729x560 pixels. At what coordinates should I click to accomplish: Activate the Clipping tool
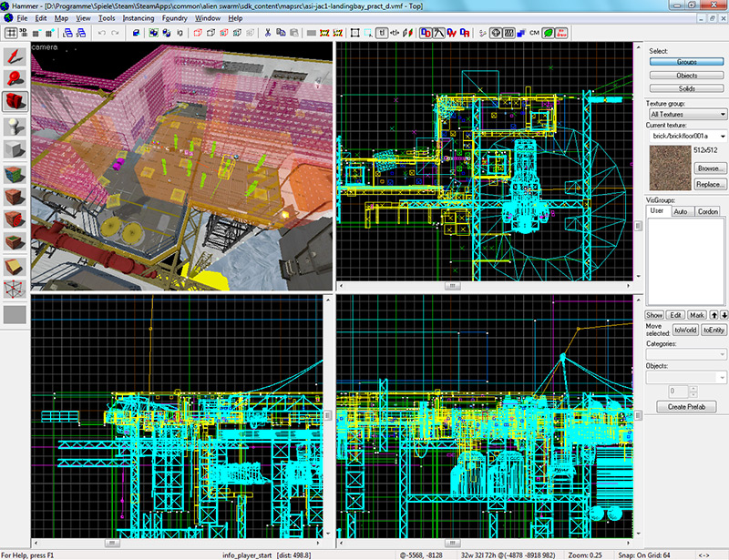(15, 267)
